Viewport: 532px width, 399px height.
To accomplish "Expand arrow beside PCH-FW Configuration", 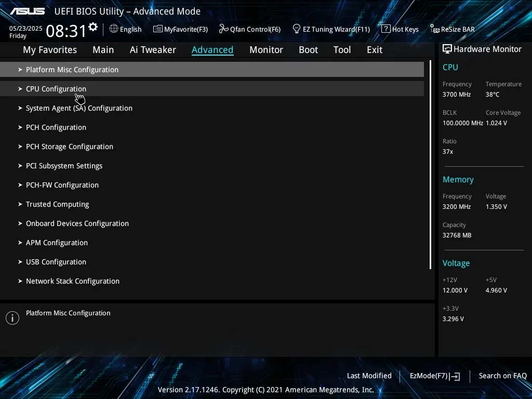I will 20,185.
